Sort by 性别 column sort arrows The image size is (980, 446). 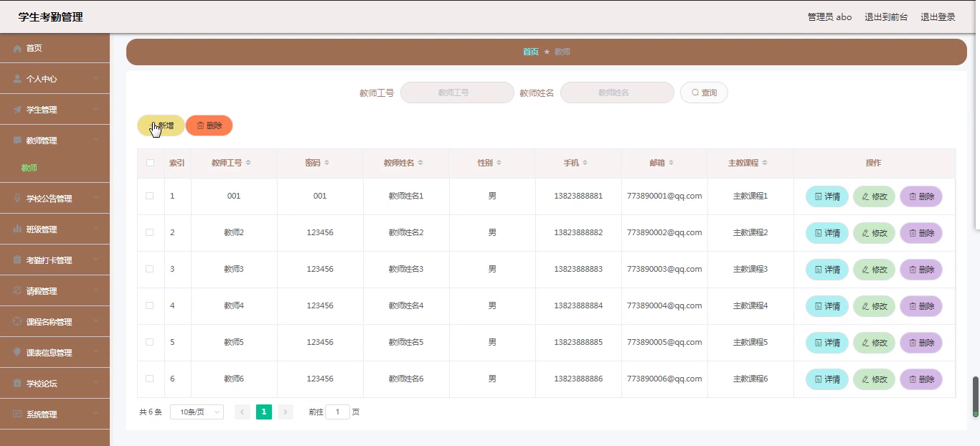pos(499,163)
